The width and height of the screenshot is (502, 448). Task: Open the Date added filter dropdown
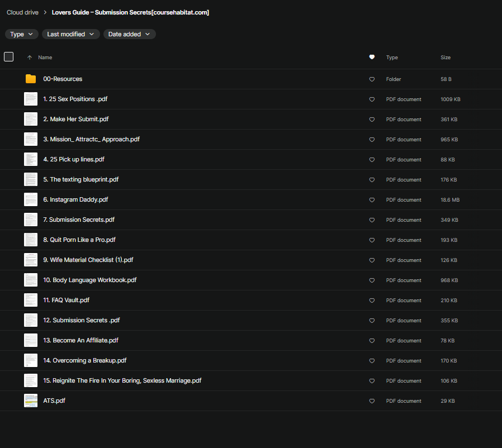(x=129, y=34)
